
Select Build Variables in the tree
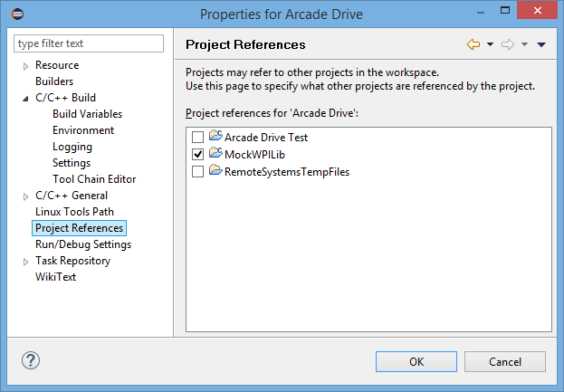click(x=87, y=114)
